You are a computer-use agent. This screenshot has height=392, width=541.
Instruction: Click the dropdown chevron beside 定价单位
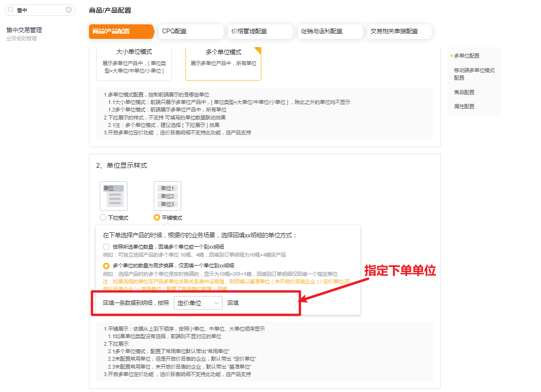(215, 303)
